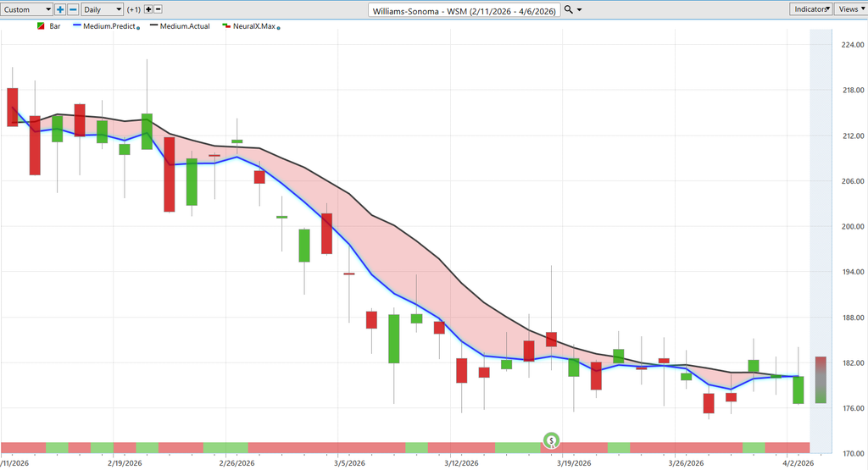Image resolution: width=868 pixels, height=470 pixels.
Task: Click the Bar legend label
Action: pyautogui.click(x=55, y=26)
